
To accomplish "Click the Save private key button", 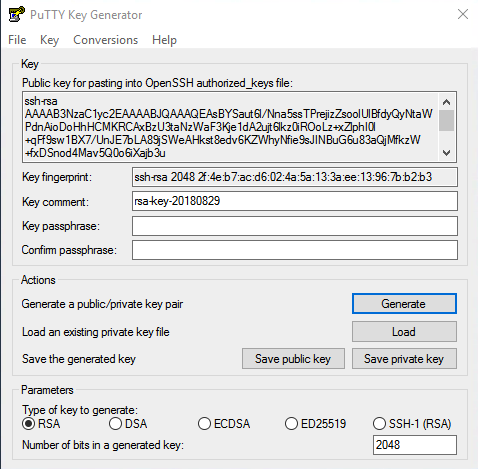I will click(x=404, y=359).
